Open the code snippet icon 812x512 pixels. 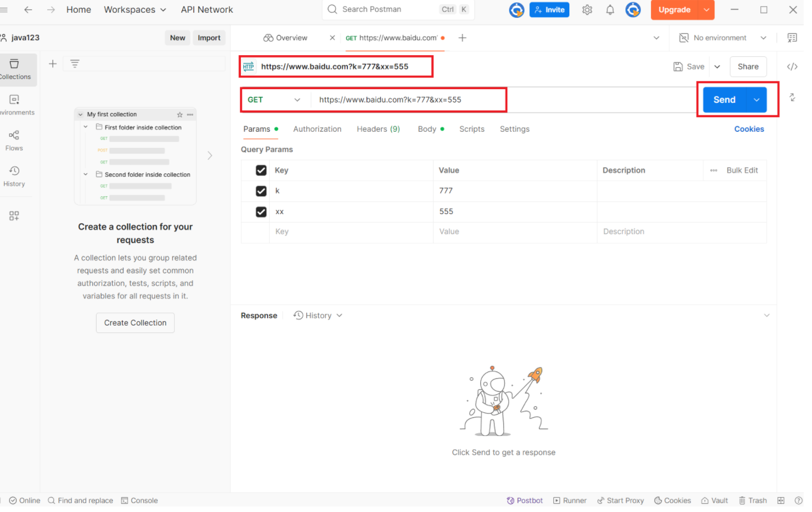(x=792, y=67)
